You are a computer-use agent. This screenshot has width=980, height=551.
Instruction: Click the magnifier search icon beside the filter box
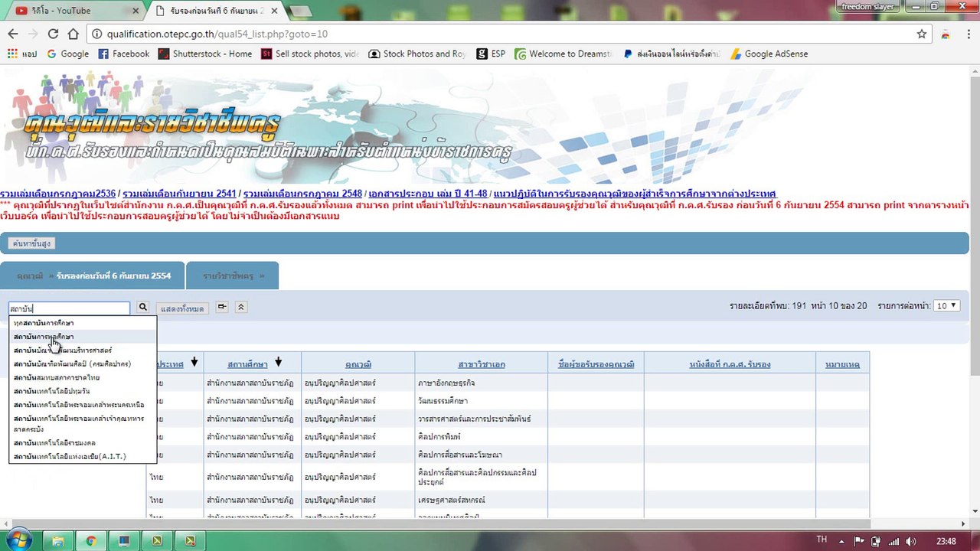142,308
